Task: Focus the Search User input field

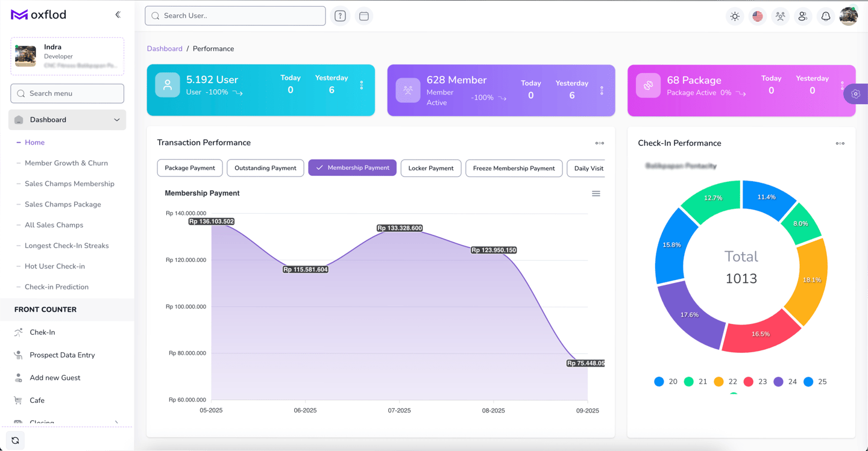Action: (235, 16)
